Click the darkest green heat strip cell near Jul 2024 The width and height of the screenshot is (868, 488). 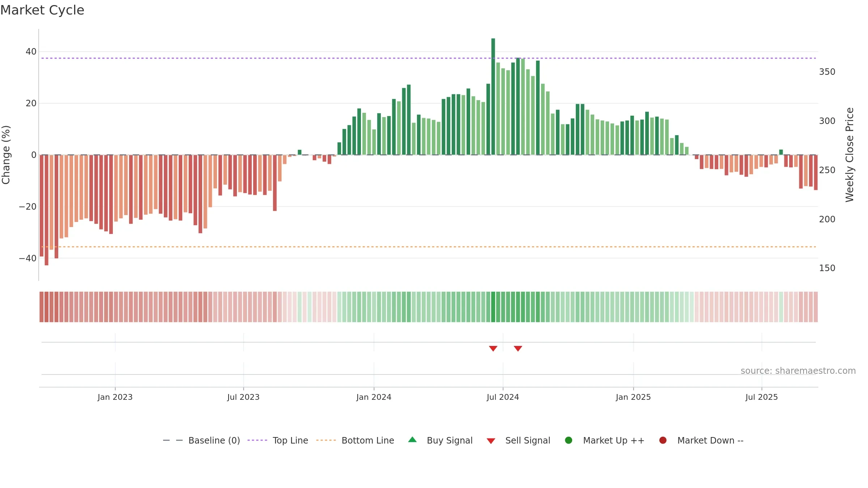(x=493, y=307)
